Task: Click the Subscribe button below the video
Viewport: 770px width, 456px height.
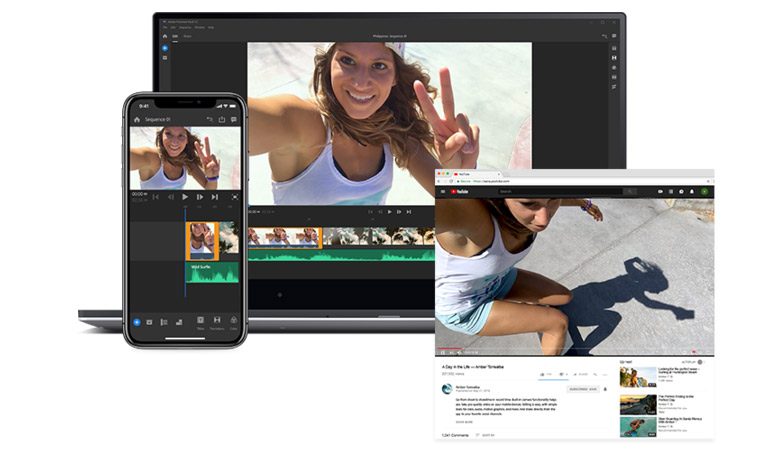Action: pos(582,389)
